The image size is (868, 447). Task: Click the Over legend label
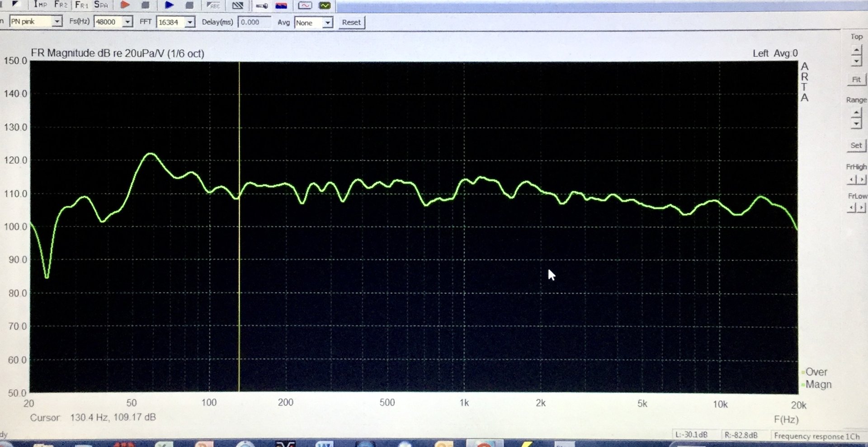pyautogui.click(x=816, y=372)
